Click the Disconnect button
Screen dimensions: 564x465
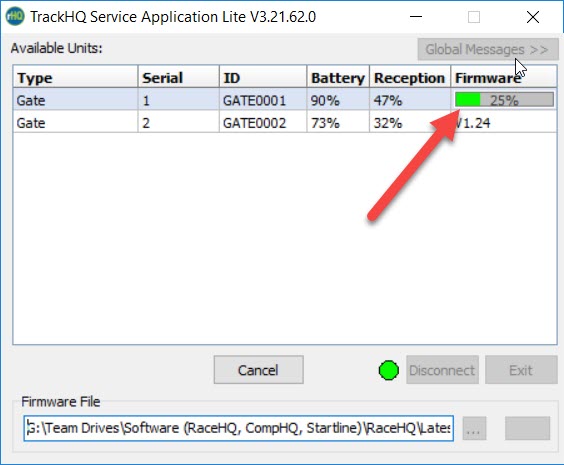(x=442, y=370)
